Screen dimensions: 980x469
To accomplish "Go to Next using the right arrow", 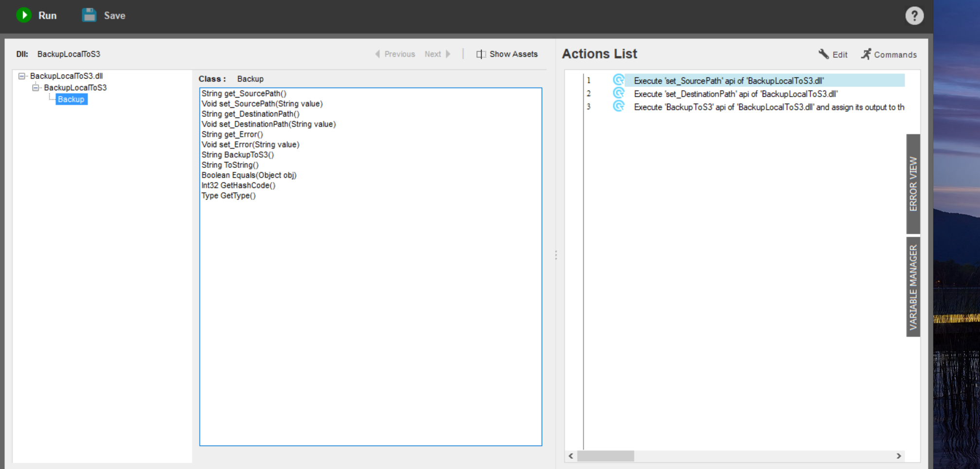I will pos(448,54).
